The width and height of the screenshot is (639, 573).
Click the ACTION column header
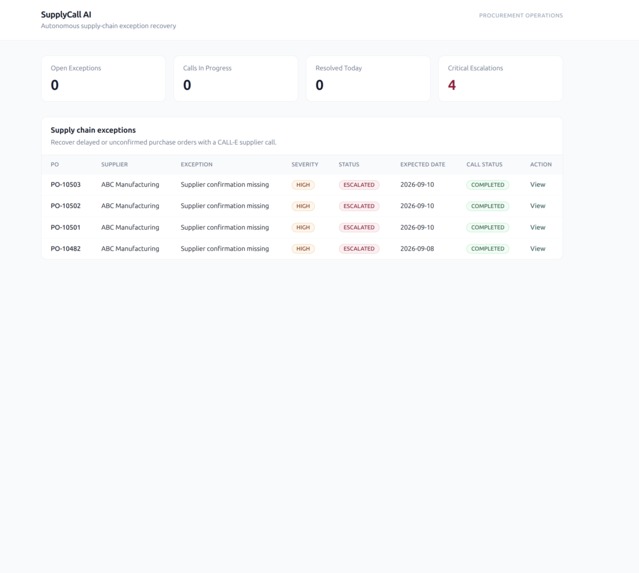click(541, 164)
